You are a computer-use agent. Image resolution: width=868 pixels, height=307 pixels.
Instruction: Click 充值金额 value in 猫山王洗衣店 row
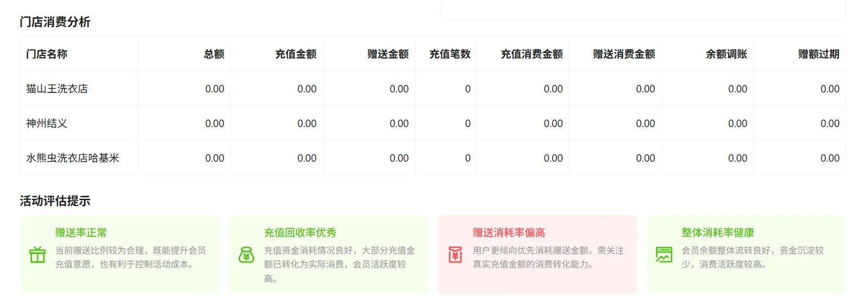click(x=307, y=89)
